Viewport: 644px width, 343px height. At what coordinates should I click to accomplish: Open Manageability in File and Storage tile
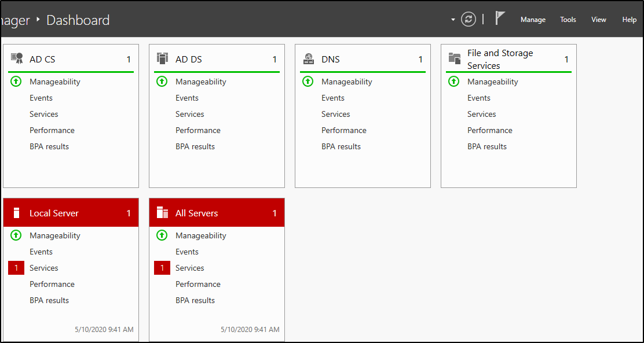pyautogui.click(x=493, y=82)
